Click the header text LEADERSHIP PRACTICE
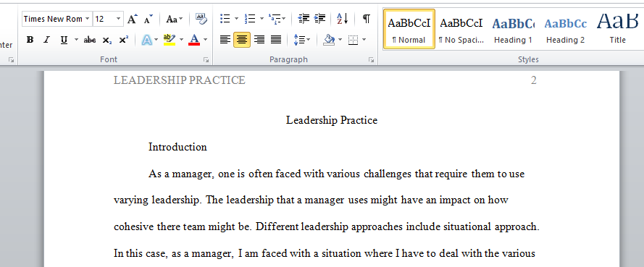The width and height of the screenshot is (644, 267). pos(180,80)
